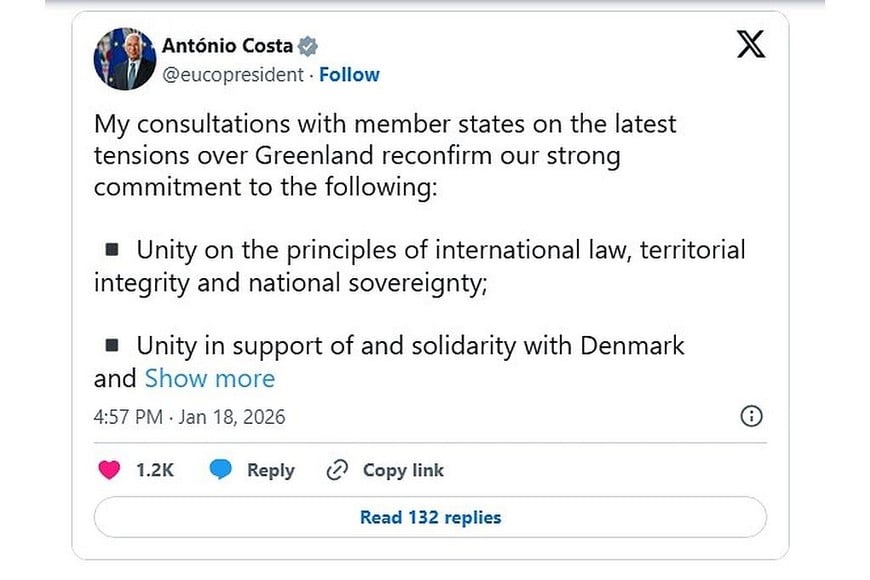Open the X logo link
The height and width of the screenshot is (580, 870).
pos(751,45)
